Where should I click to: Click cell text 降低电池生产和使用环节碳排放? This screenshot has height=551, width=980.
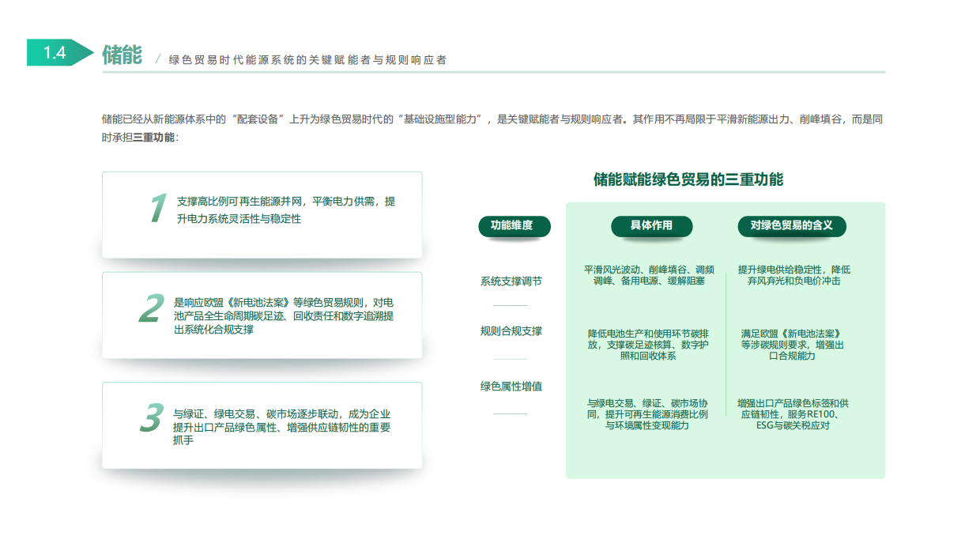tap(648, 339)
